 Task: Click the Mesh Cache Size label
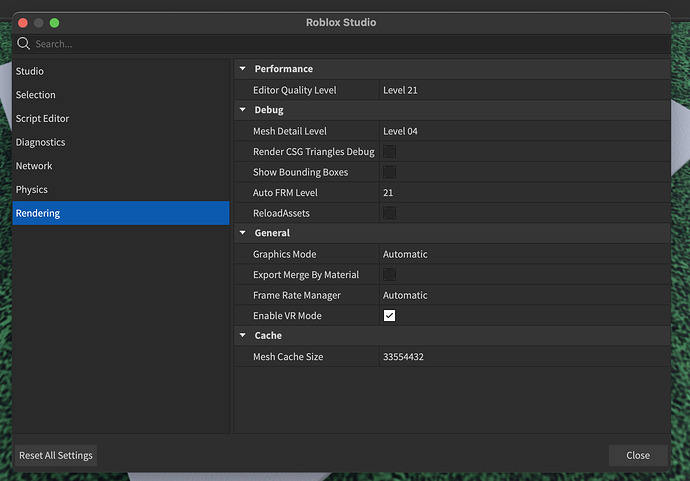tap(288, 356)
